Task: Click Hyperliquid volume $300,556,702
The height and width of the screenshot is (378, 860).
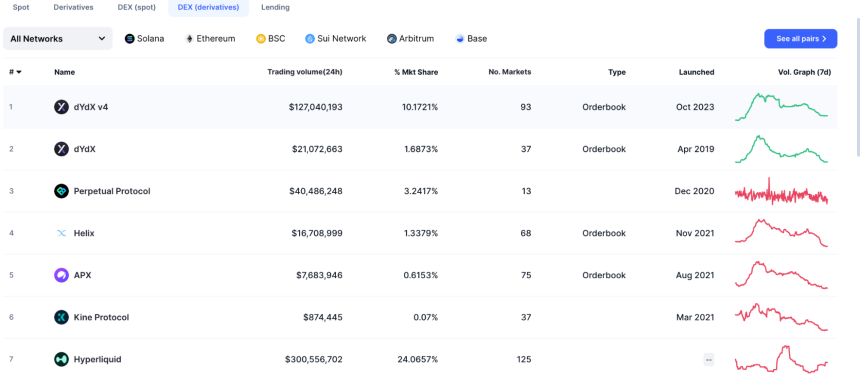Action: [x=314, y=359]
